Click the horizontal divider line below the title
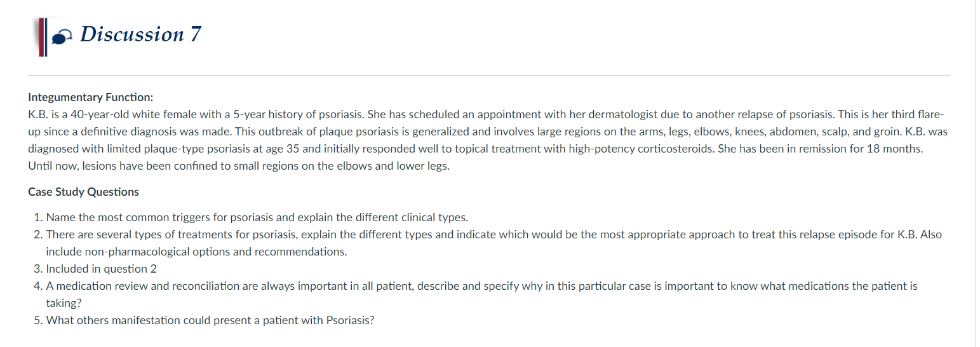This screenshot has height=347, width=980. point(489,75)
